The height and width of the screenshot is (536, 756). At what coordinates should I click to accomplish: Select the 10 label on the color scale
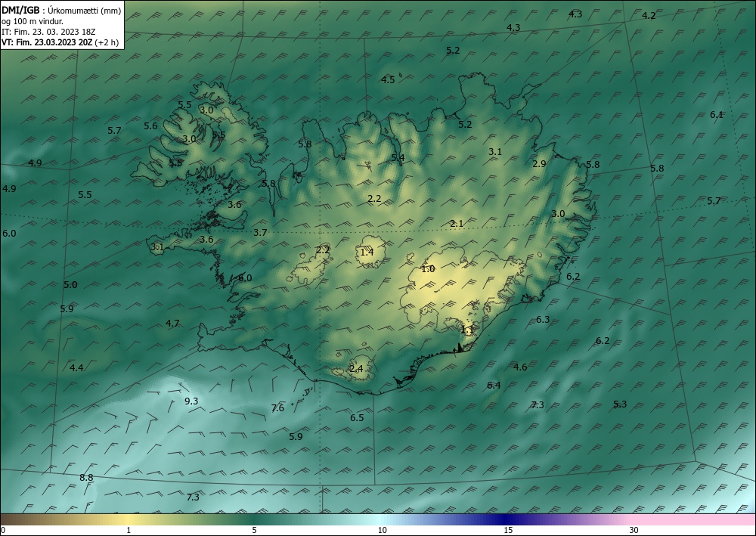(x=382, y=530)
